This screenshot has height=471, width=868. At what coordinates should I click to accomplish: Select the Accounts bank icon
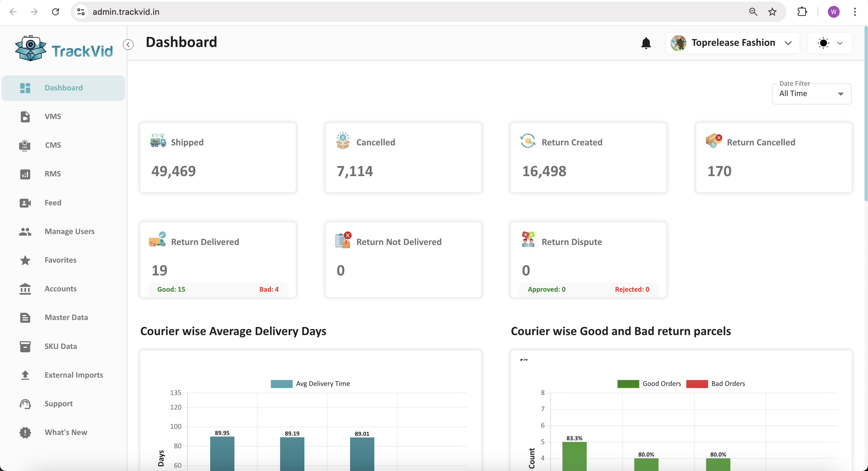pyautogui.click(x=25, y=289)
